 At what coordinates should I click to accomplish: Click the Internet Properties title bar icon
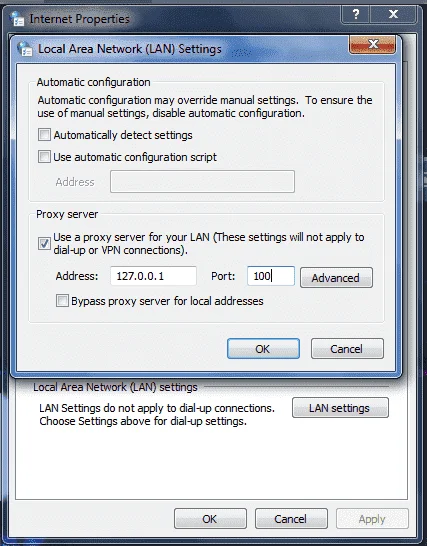click(x=17, y=18)
